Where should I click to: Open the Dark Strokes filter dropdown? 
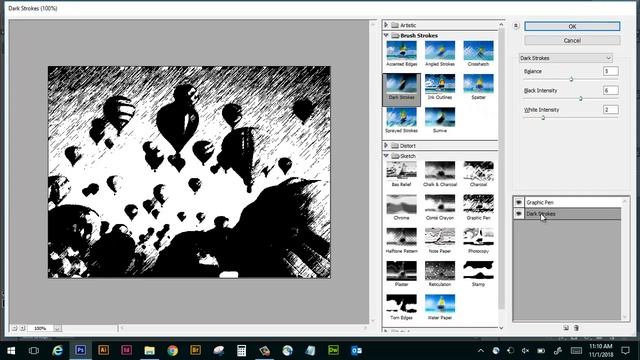[x=565, y=58]
